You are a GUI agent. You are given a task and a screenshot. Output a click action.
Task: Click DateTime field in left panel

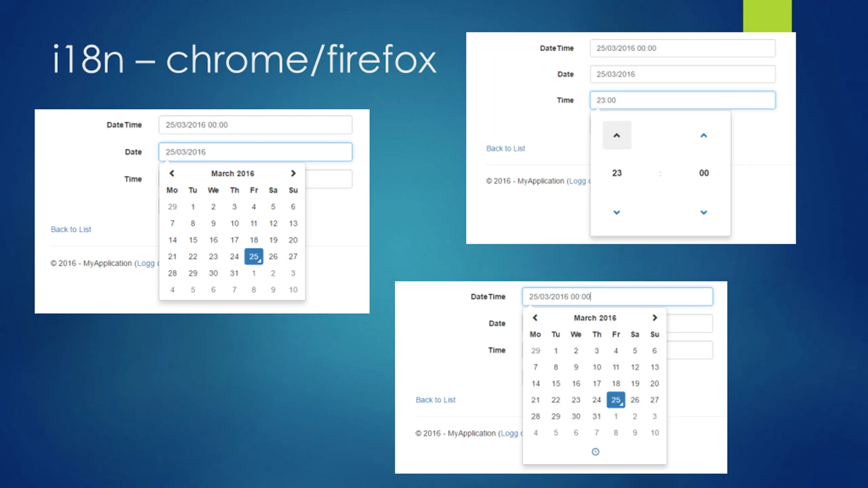pos(255,125)
